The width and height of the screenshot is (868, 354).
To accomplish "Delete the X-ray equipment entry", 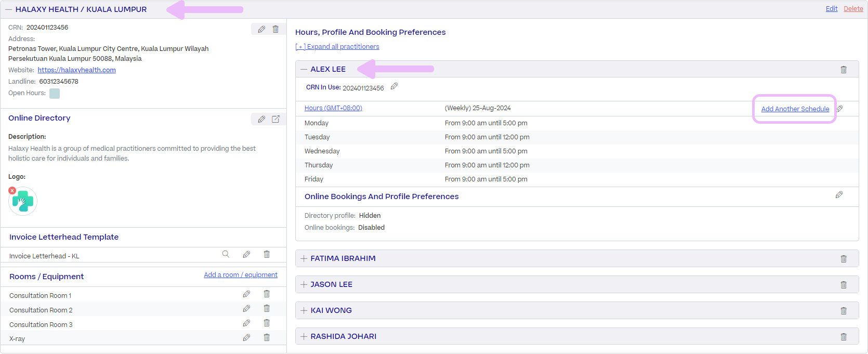I will click(267, 337).
